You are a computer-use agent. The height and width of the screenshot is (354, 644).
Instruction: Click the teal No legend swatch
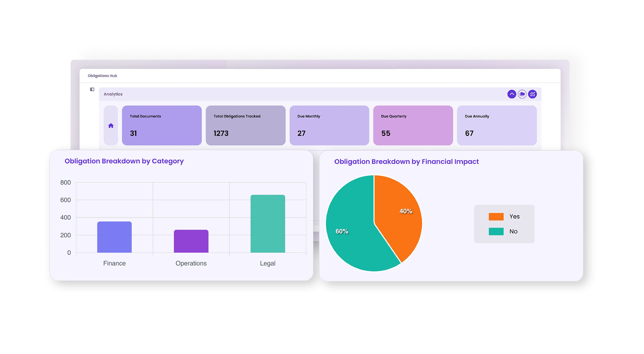pos(496,231)
